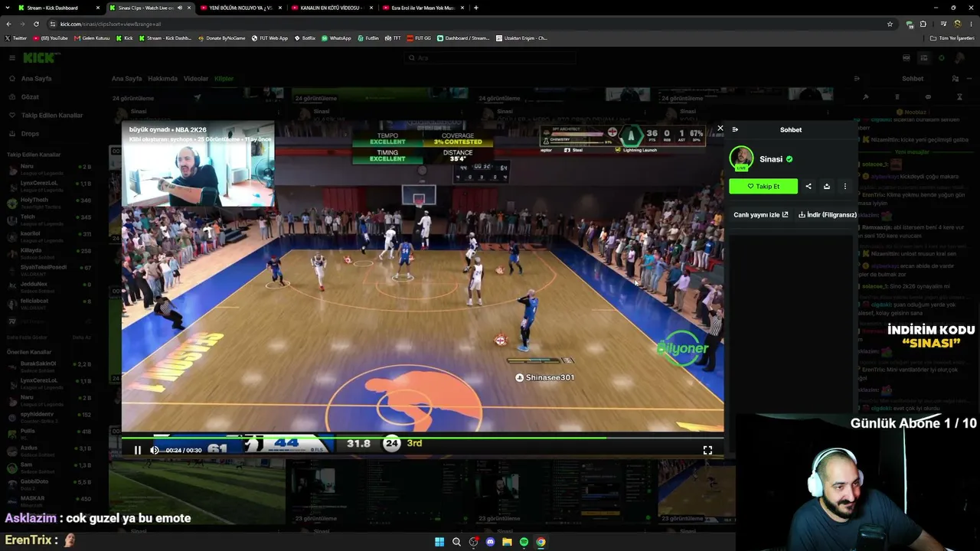This screenshot has height=551, width=980.
Task: Open the YouTube bookmark
Action: pos(50,38)
